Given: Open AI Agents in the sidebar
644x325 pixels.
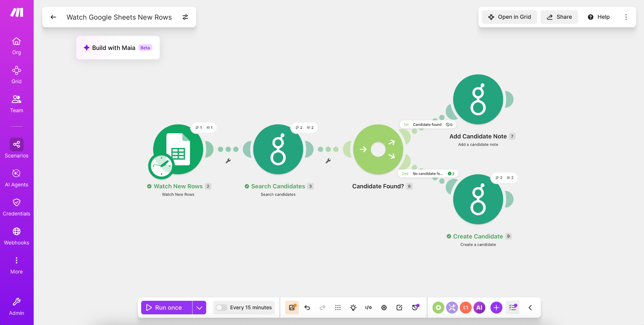Looking at the screenshot, I should point(17,178).
